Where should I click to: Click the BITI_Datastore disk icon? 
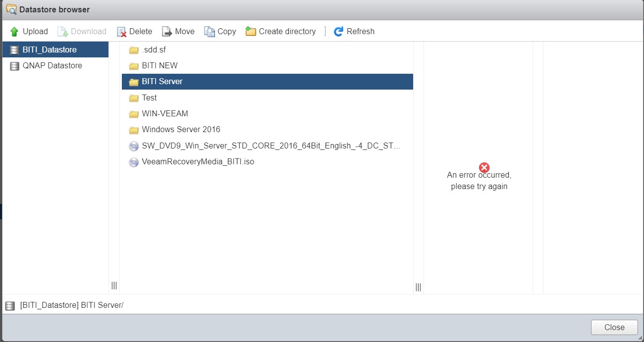[14, 50]
